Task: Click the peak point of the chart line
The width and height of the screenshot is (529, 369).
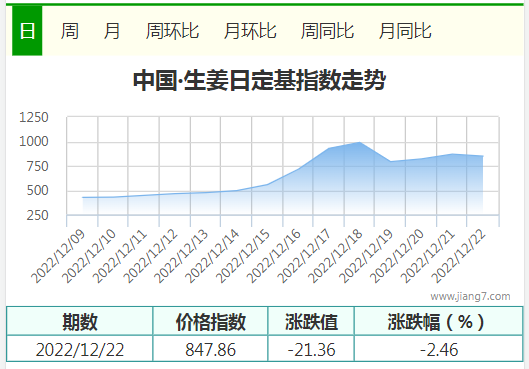Action: point(360,142)
